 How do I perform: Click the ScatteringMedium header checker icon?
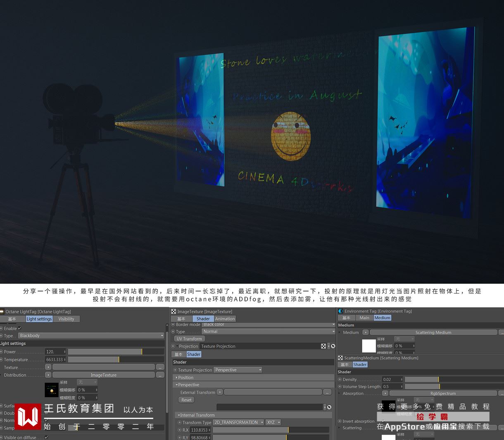pos(340,358)
